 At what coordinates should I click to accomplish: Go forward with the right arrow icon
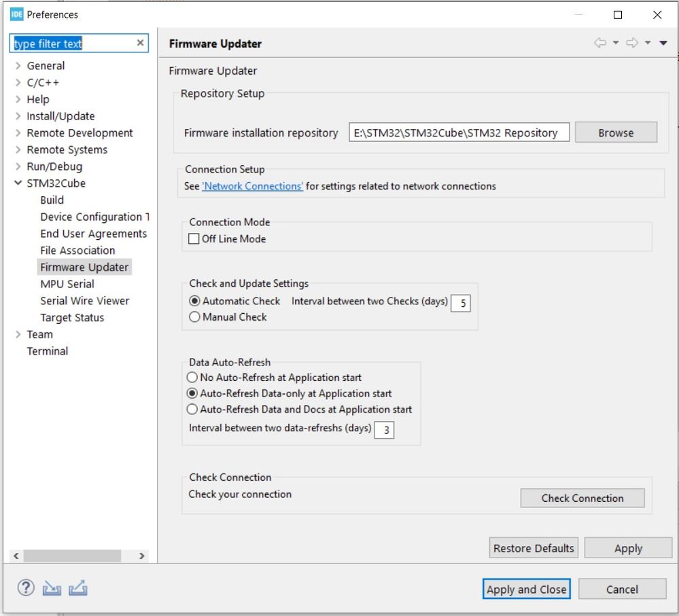(632, 42)
